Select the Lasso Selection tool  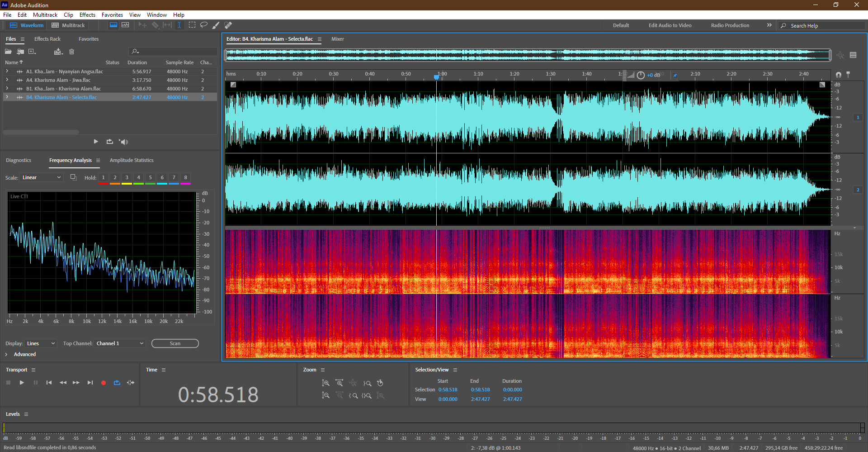tap(204, 25)
